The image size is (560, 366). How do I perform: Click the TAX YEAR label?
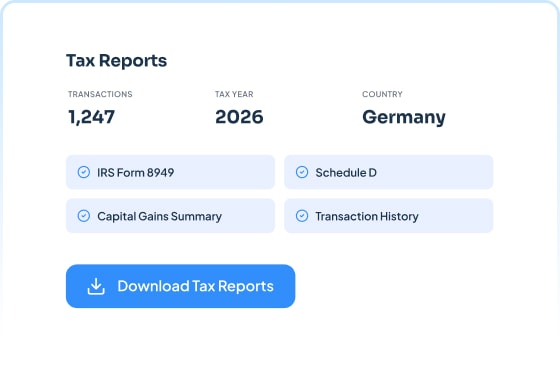tap(234, 94)
